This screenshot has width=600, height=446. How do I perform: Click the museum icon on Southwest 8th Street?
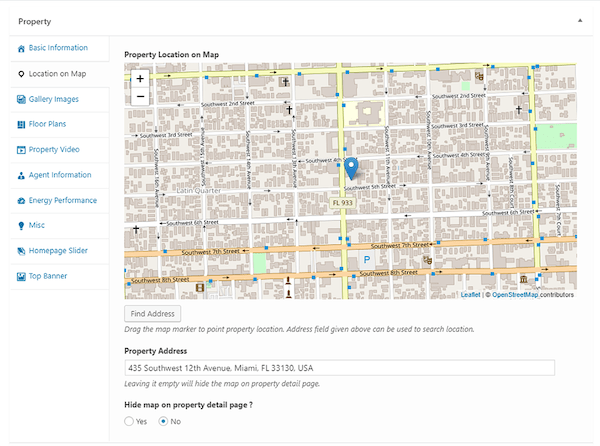coord(523,279)
